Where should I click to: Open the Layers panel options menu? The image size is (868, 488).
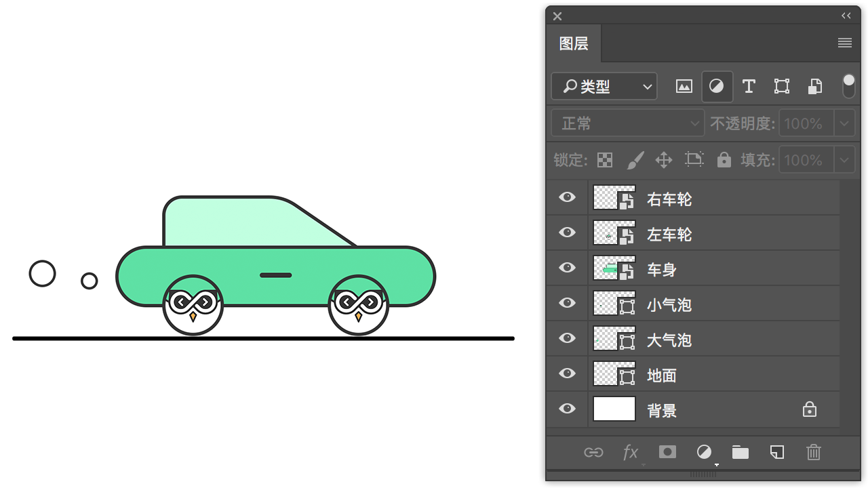pos(844,43)
